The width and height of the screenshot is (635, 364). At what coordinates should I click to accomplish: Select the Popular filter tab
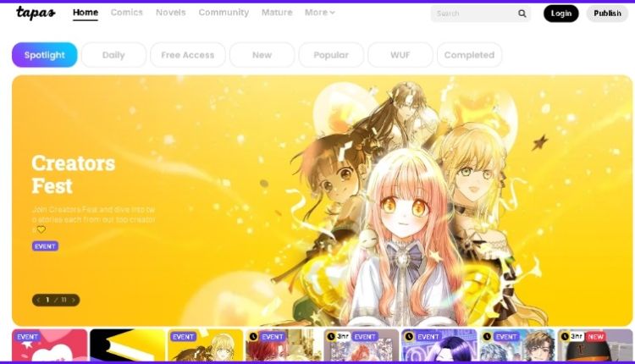click(331, 55)
